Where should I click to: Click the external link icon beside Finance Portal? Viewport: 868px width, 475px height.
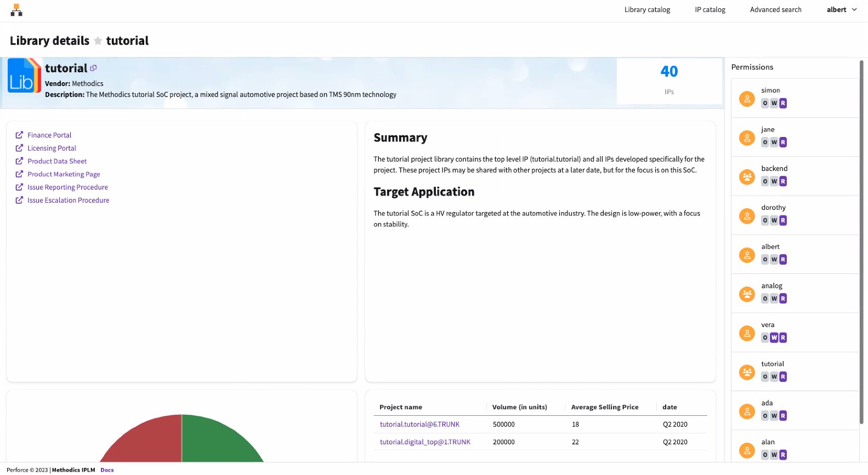coord(19,135)
